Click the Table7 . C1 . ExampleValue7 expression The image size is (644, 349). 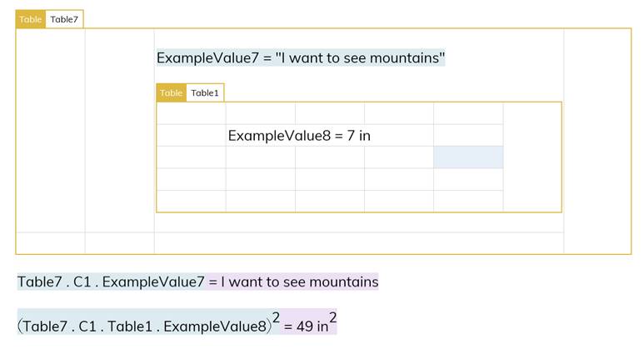[x=111, y=282]
